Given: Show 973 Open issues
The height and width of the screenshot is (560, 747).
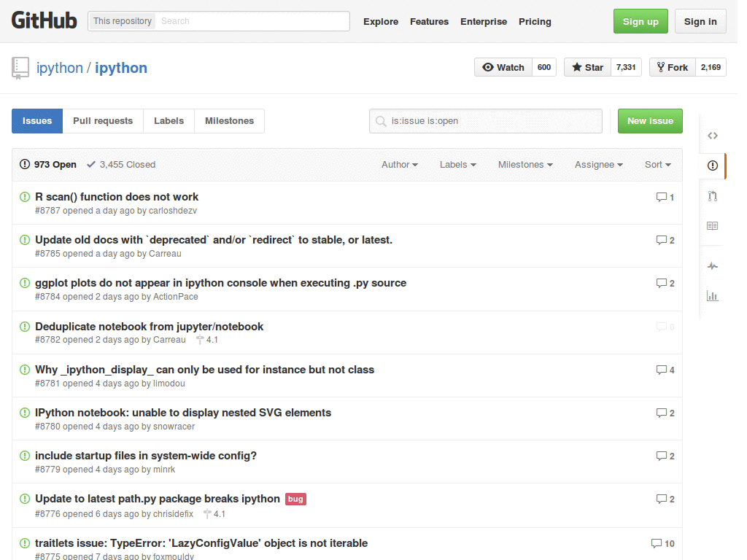Looking at the screenshot, I should [47, 164].
